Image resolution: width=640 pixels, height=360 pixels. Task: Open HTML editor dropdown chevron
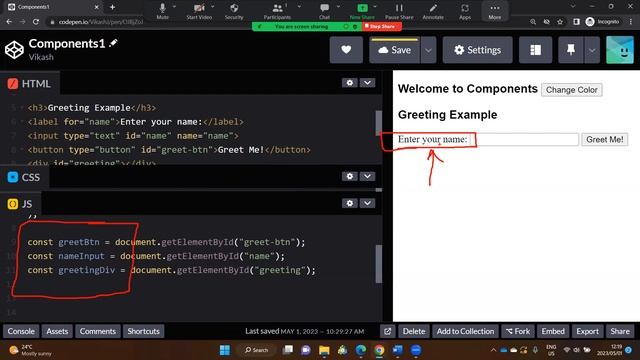point(367,83)
